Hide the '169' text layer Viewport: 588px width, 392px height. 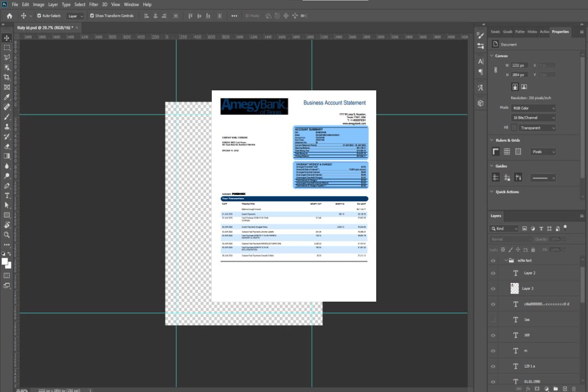(x=493, y=336)
